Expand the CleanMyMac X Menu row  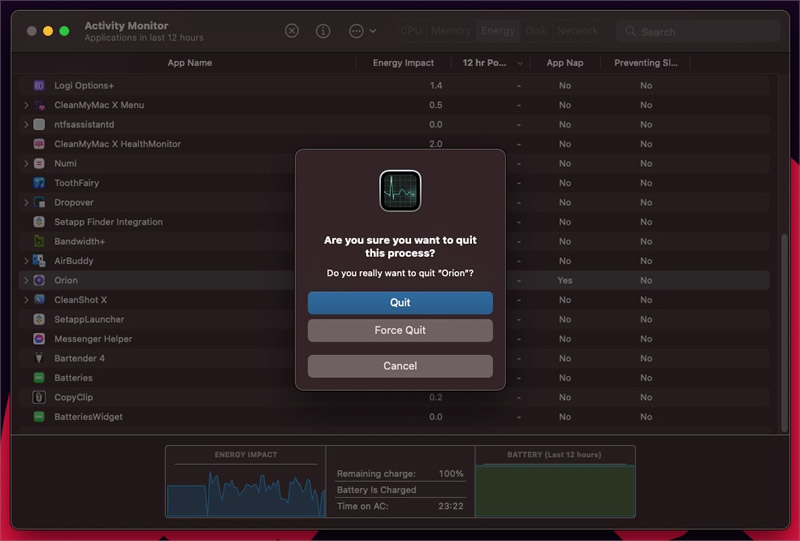pyautogui.click(x=26, y=105)
